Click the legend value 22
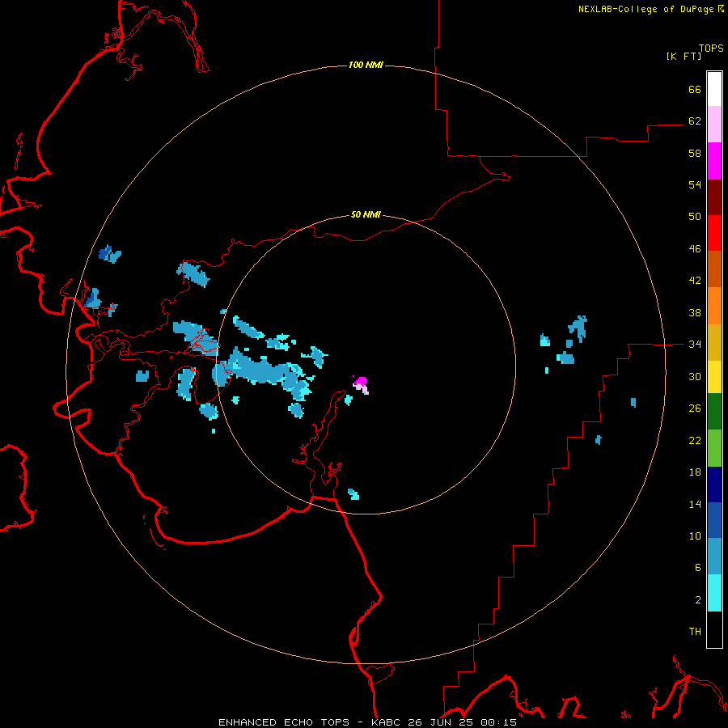The image size is (728, 728). pos(695,441)
